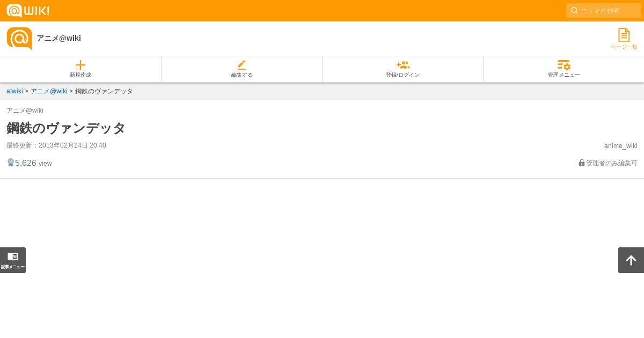The height and width of the screenshot is (338, 644).
Task: Jump to top with up-arrow button
Action: 631,260
